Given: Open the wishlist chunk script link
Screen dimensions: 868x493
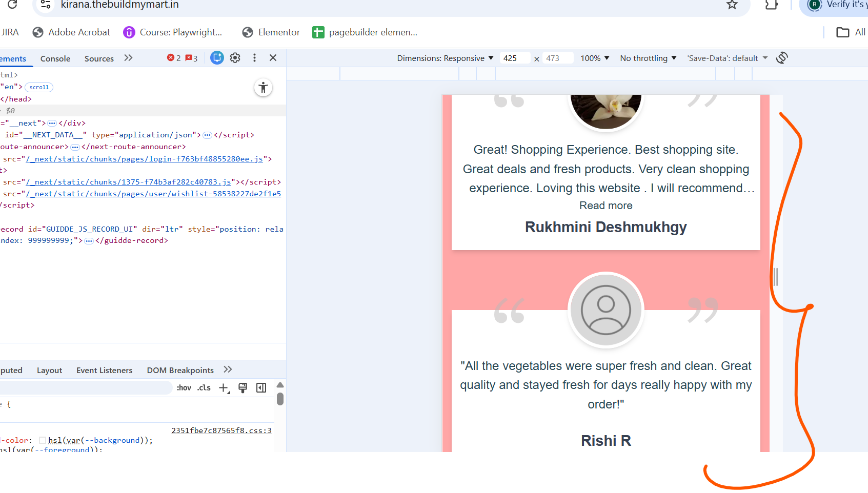Looking at the screenshot, I should (154, 194).
